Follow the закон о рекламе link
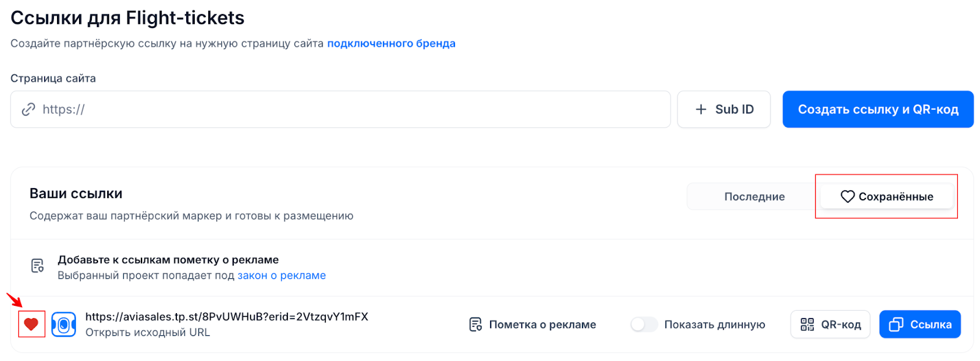This screenshot has width=980, height=361. (281, 276)
